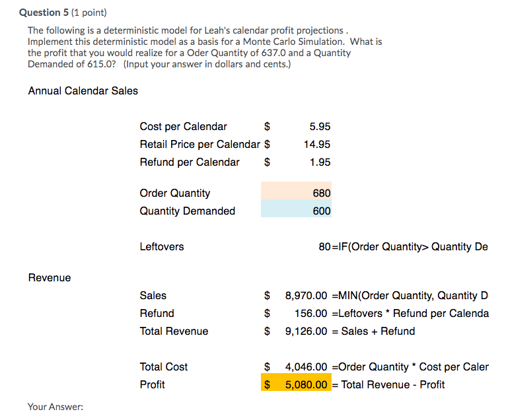Click the '=MIN(Order Quantity' formula text
This screenshot has width=508, height=420.
tap(383, 295)
